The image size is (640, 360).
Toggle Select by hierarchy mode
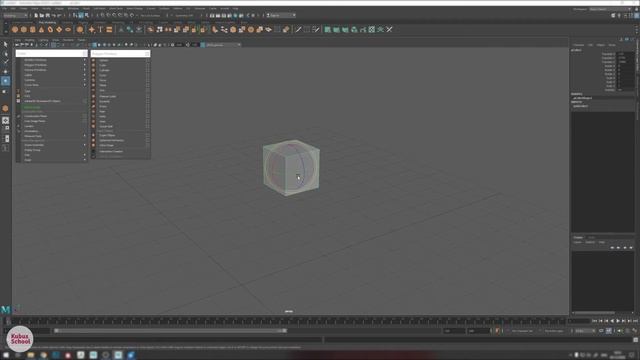click(x=75, y=16)
